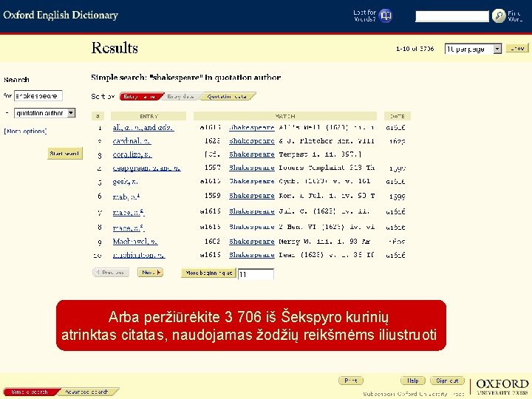Expand the quotation author dropdown
Image resolution: width=532 pixels, height=399 pixels.
coord(44,113)
